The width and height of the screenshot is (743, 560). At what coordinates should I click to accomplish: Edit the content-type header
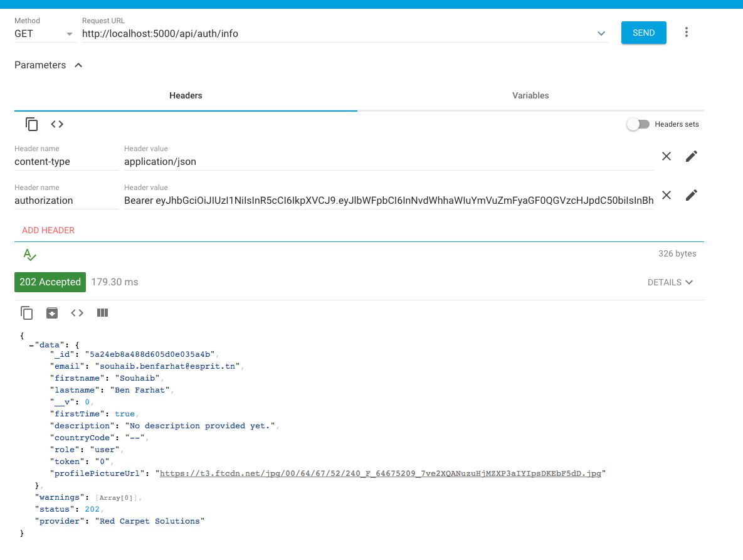[691, 156]
